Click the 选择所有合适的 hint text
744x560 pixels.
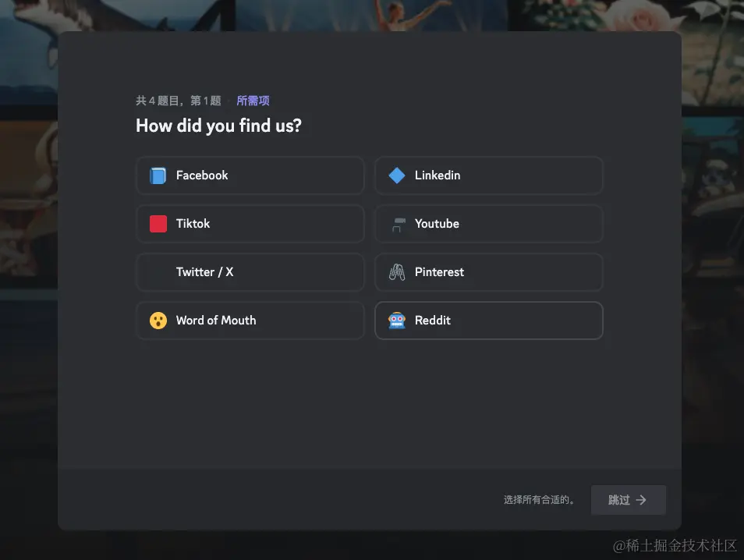point(539,500)
